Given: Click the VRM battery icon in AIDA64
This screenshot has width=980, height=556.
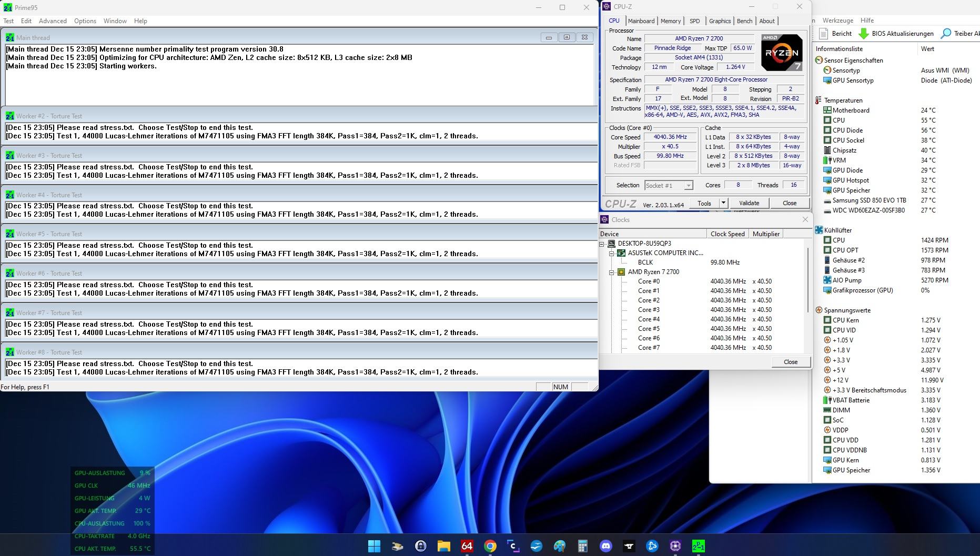Looking at the screenshot, I should click(827, 160).
